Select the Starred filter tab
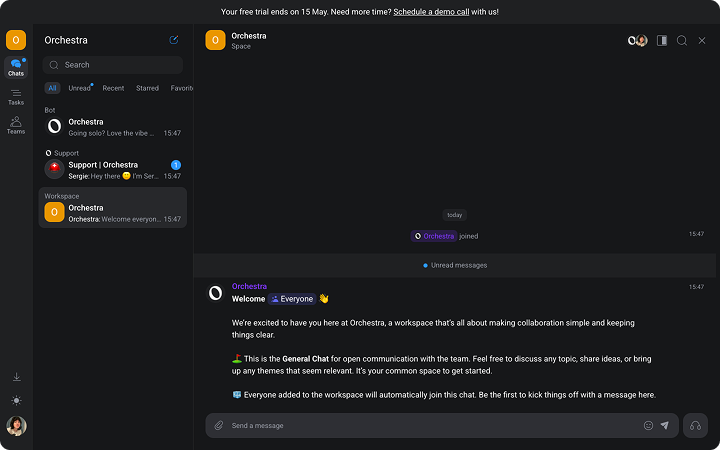Viewport: 720px width, 450px height. (147, 88)
